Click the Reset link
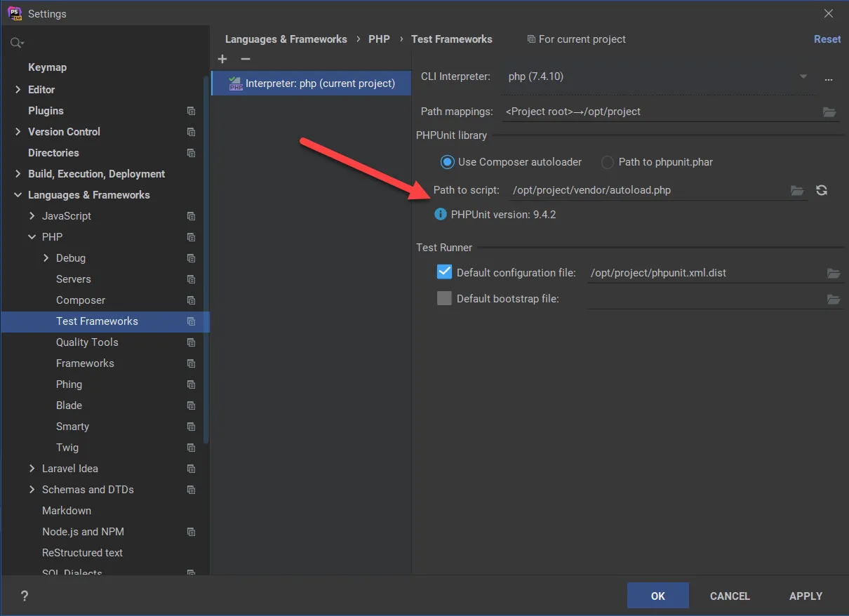849x616 pixels. tap(827, 39)
